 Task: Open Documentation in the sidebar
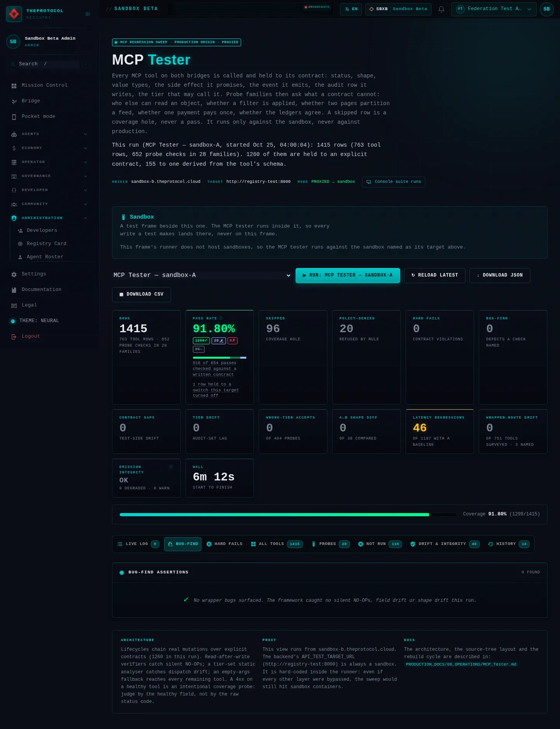(x=49, y=289)
